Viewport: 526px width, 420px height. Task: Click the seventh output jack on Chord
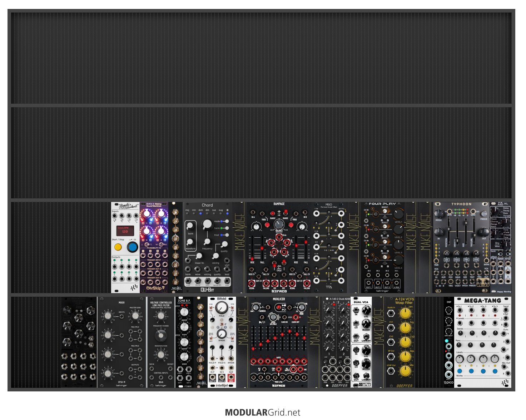pyautogui.click(x=217, y=281)
